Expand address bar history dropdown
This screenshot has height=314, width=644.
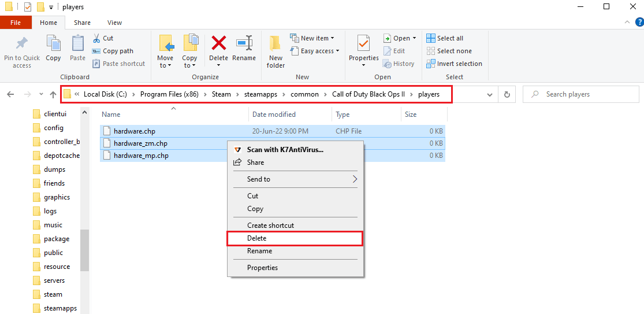[x=490, y=94]
